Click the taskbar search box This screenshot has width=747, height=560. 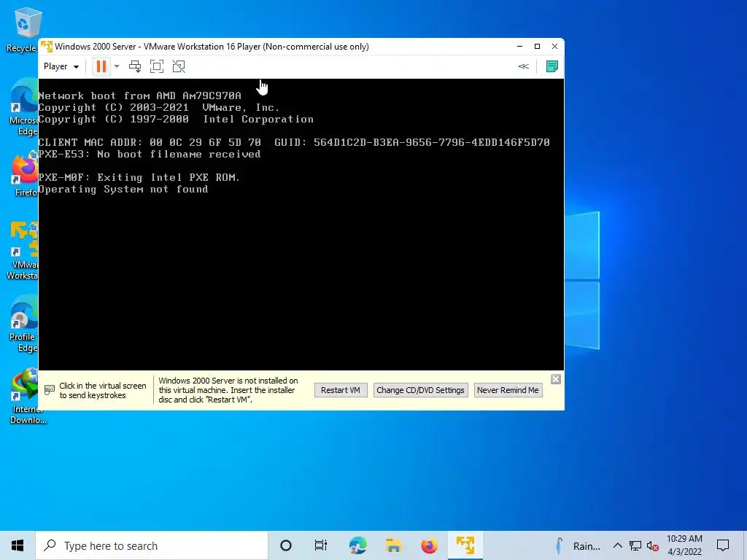click(152, 545)
